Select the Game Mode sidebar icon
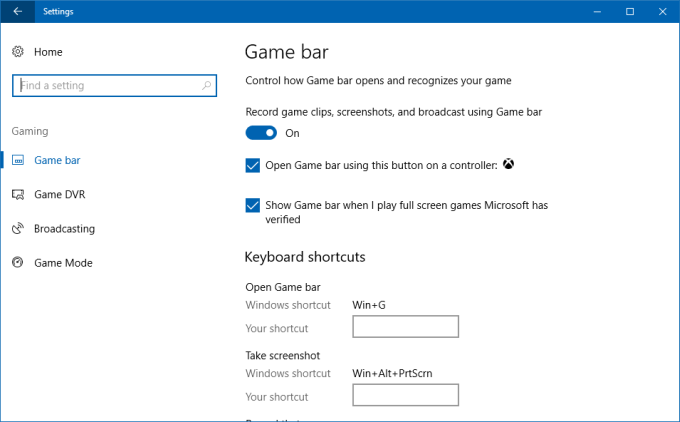Image resolution: width=680 pixels, height=422 pixels. (x=18, y=262)
